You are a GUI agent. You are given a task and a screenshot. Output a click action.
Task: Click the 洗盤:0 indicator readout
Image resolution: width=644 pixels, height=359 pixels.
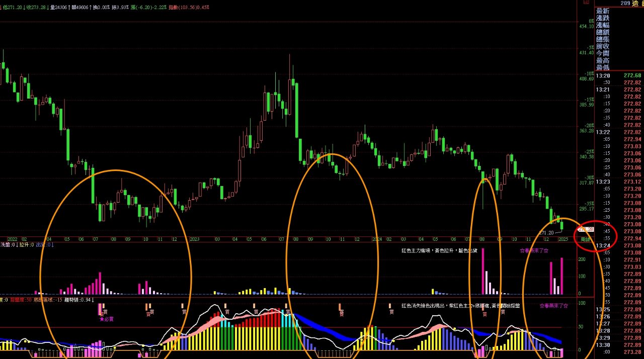9,245
